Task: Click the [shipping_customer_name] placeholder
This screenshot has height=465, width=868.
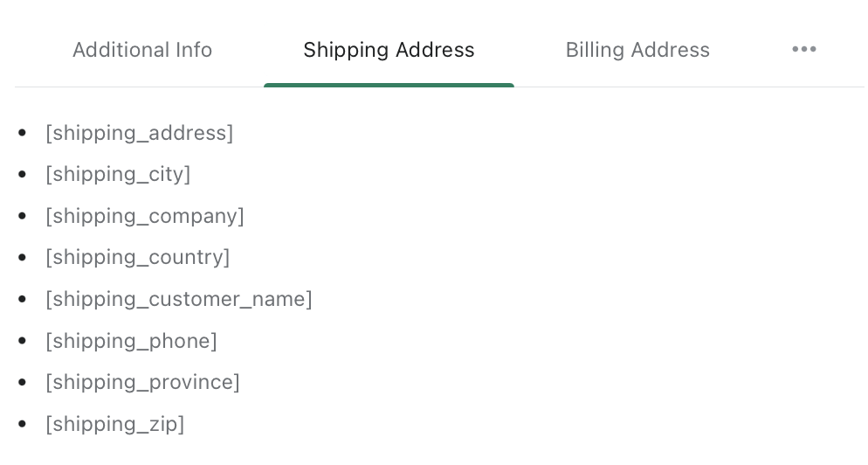Action: (x=179, y=299)
